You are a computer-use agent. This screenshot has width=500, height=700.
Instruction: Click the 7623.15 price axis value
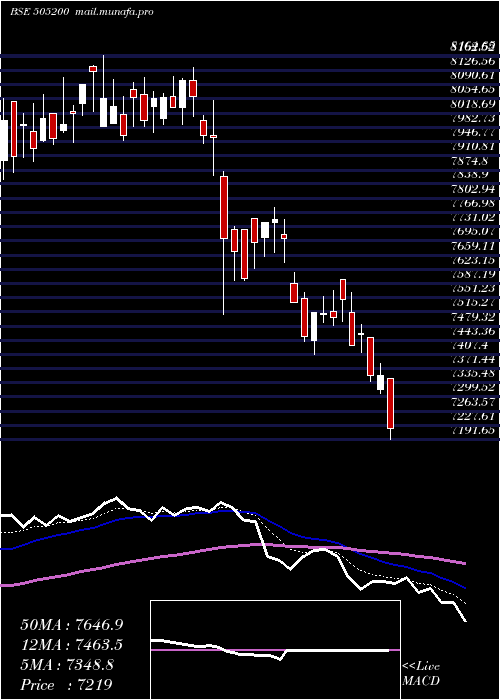472,260
